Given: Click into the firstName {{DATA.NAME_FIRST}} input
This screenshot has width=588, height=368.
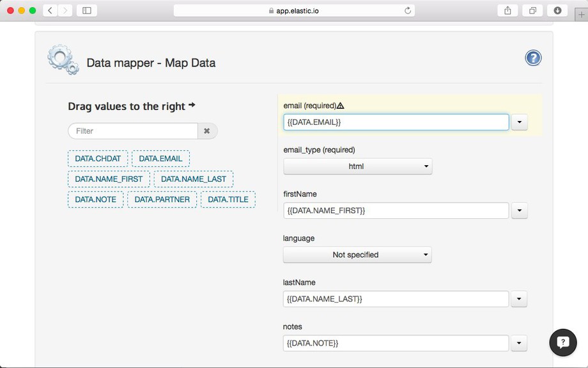Looking at the screenshot, I should pos(396,211).
